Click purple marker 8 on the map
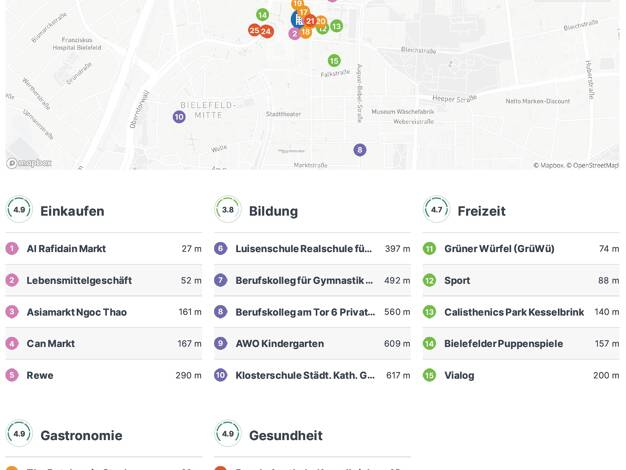The width and height of the screenshot is (626, 470). click(x=360, y=150)
